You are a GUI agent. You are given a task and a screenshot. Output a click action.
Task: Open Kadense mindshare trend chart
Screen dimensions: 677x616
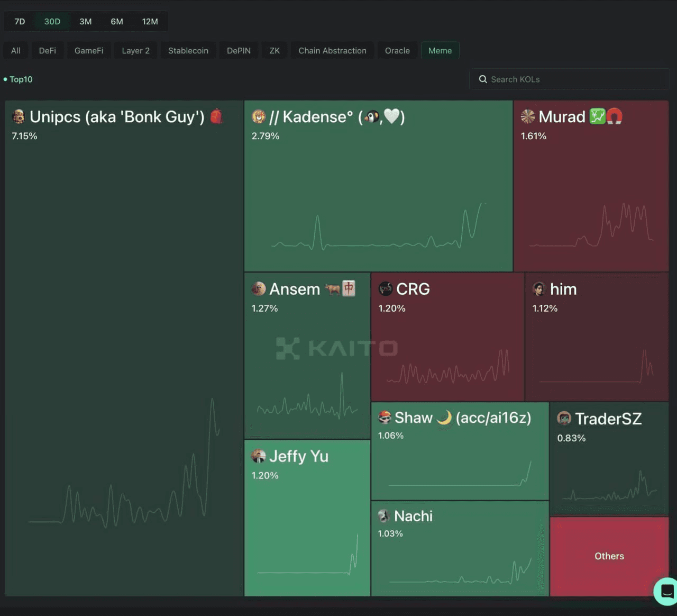tap(379, 226)
